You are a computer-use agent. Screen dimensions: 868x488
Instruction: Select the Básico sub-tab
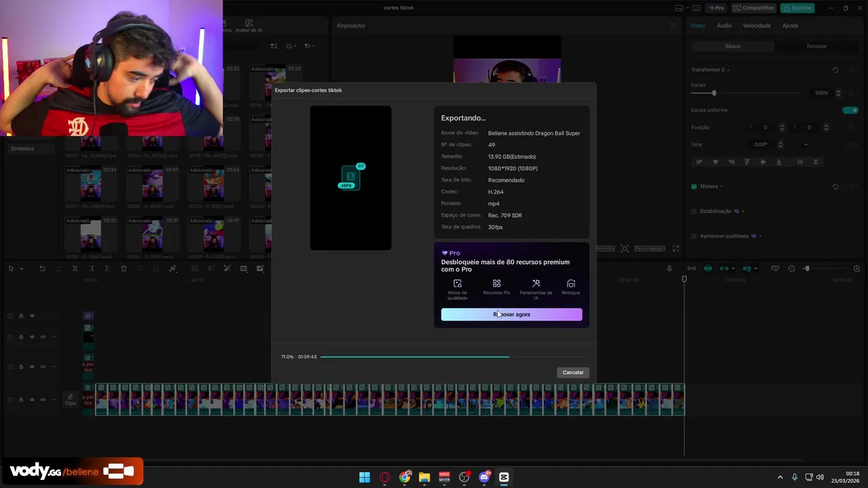[x=733, y=46]
